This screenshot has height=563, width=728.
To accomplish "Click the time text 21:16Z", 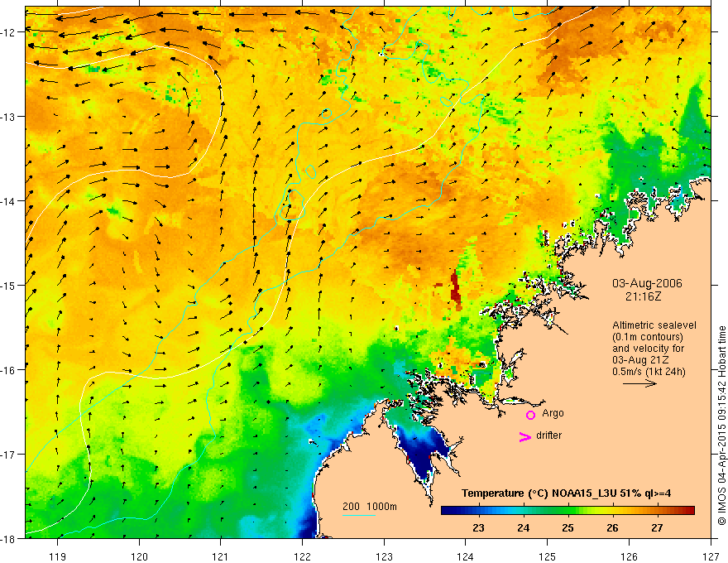I will [x=643, y=296].
